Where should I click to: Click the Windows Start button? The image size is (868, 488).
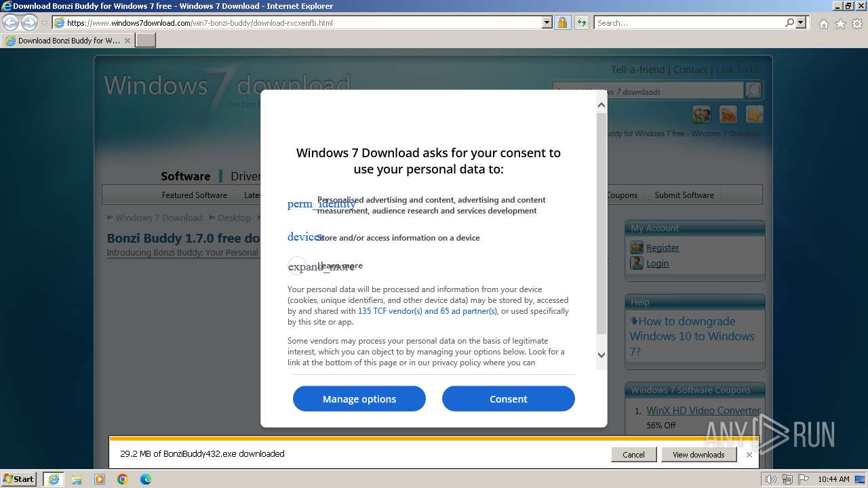tap(19, 479)
